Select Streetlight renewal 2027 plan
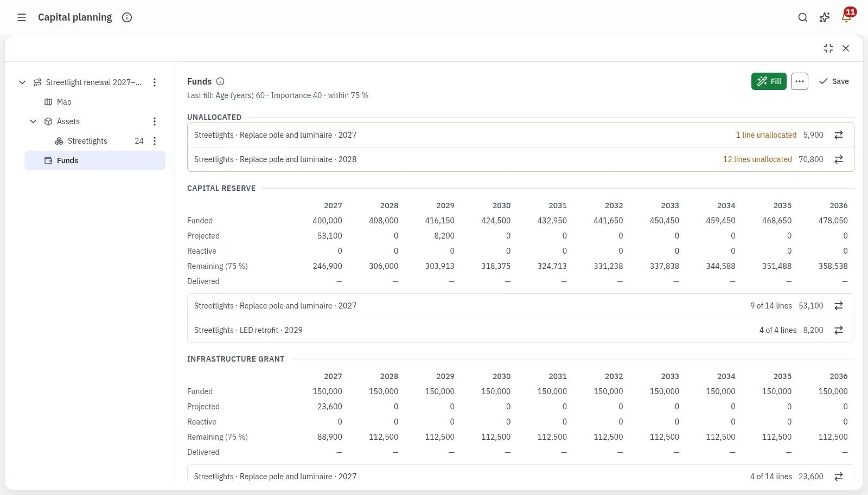The image size is (868, 495). (x=93, y=82)
